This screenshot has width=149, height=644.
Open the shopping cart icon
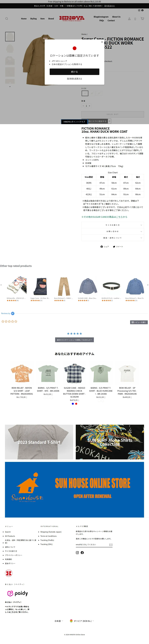pyautogui.click(x=142, y=18)
